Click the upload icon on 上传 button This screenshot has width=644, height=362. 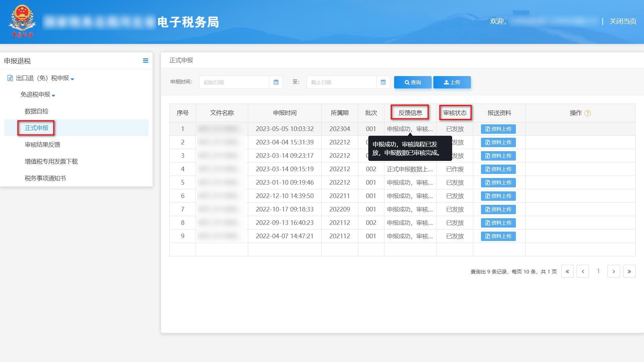pyautogui.click(x=446, y=82)
